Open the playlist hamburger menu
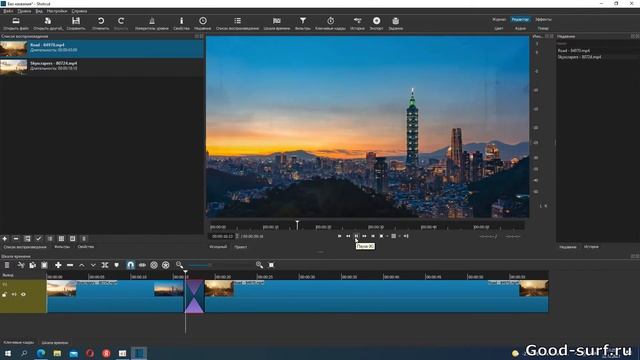640x360 pixels. 84,239
